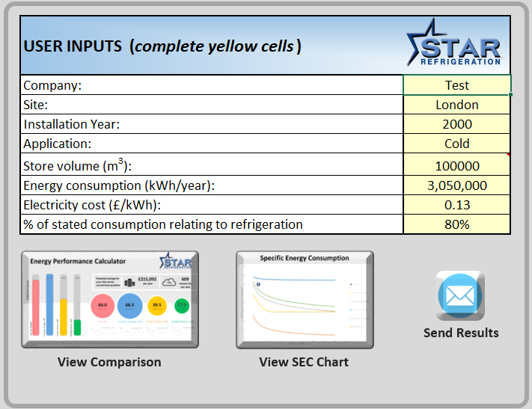Click the 'Energy consumption (kWh/year):' label

(119, 185)
